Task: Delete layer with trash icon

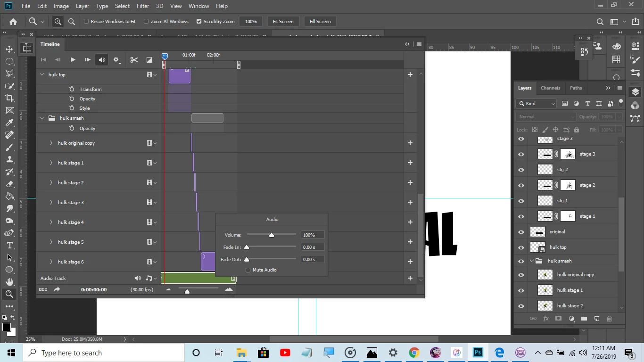Action: [609, 319]
